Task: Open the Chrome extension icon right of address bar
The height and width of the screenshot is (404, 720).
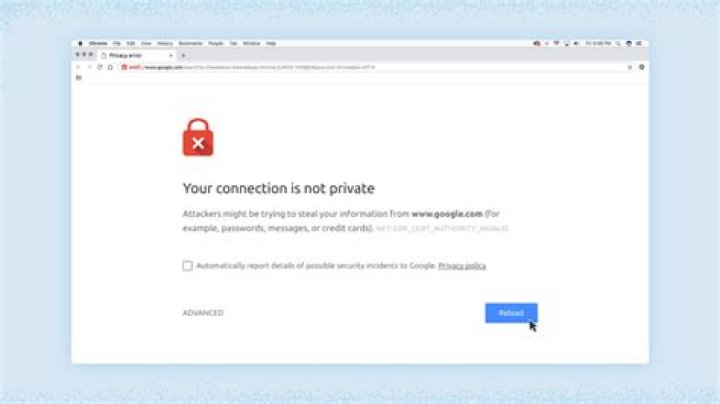Action: 641,67
